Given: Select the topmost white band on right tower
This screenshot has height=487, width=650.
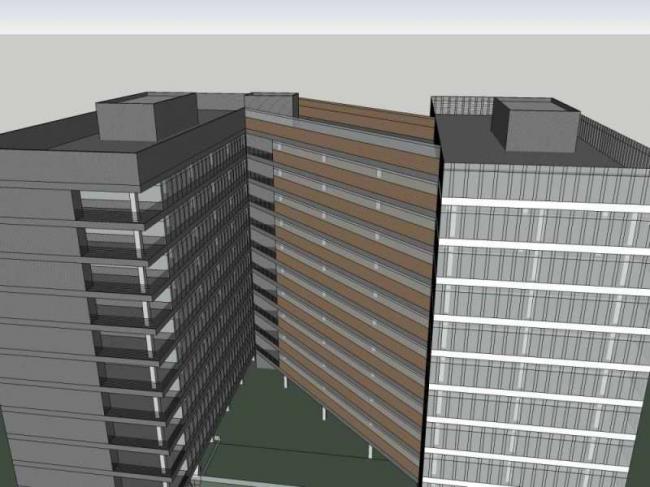Looking at the screenshot, I should click(x=540, y=204).
